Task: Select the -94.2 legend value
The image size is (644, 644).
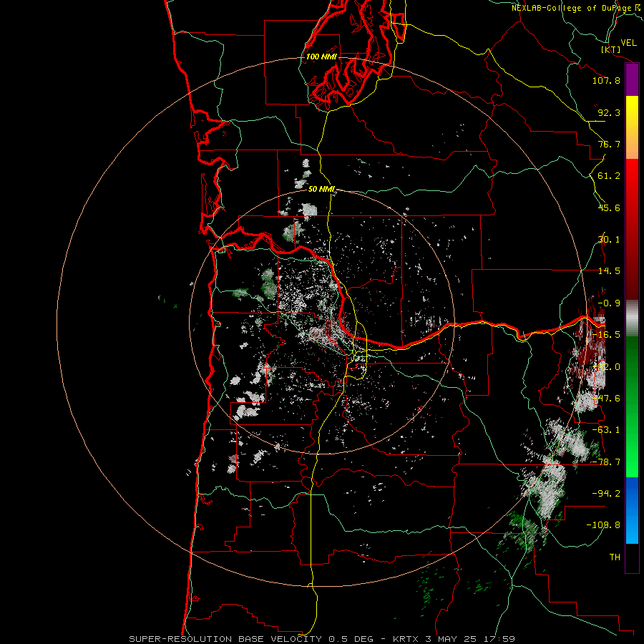Action: pyautogui.click(x=606, y=494)
